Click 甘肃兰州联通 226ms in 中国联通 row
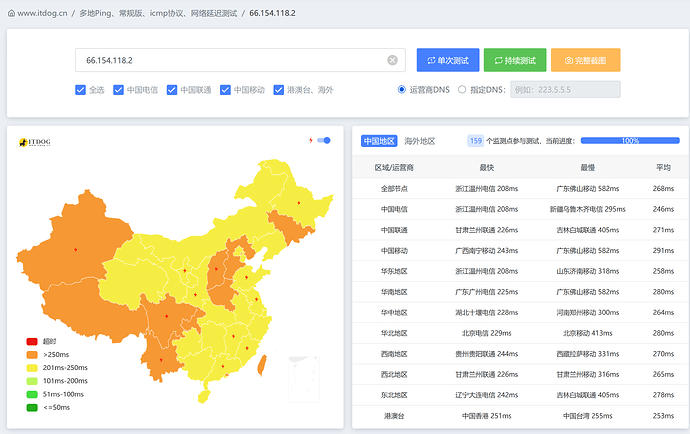Image resolution: width=690 pixels, height=434 pixels. 487,230
